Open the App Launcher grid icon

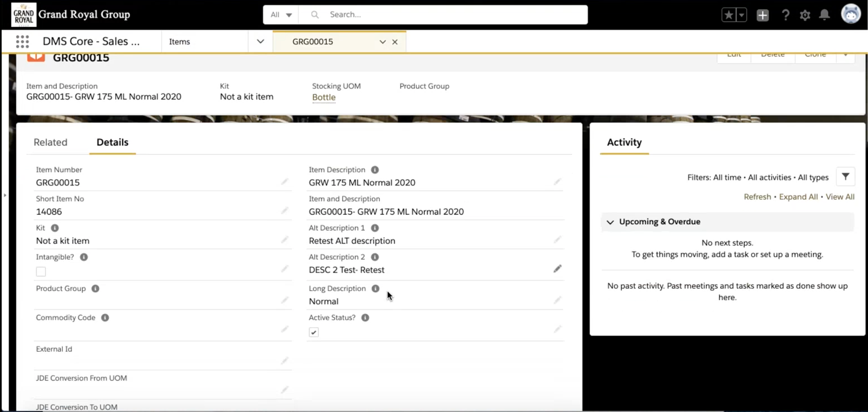[22, 41]
